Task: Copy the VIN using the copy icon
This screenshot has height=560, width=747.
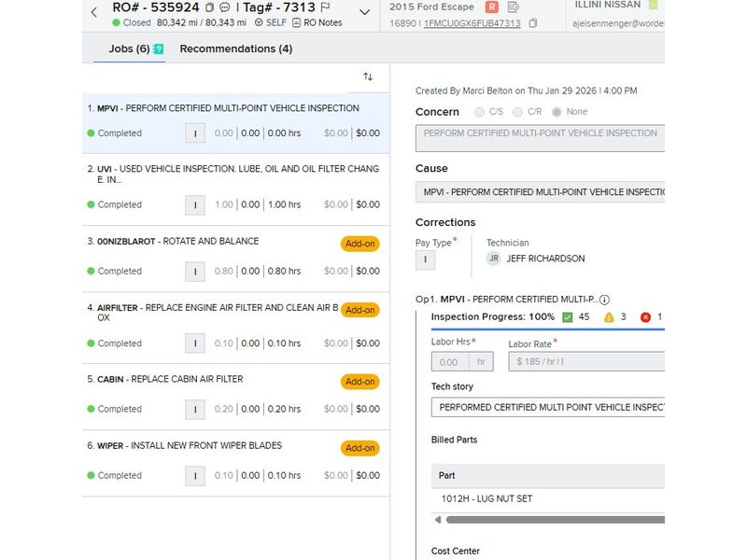Action: pyautogui.click(x=533, y=23)
